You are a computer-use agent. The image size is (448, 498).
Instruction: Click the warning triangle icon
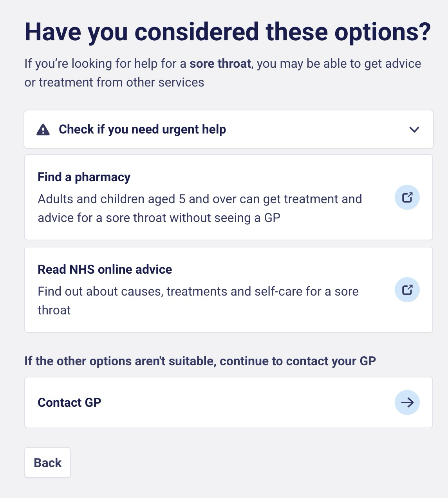43,130
